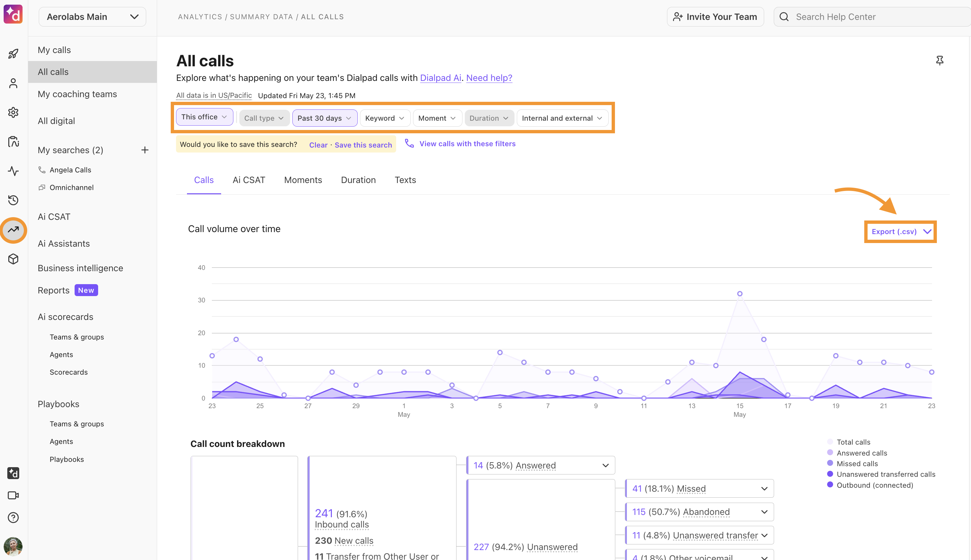The image size is (971, 560).
Task: Click the invite person icon
Action: click(x=678, y=17)
